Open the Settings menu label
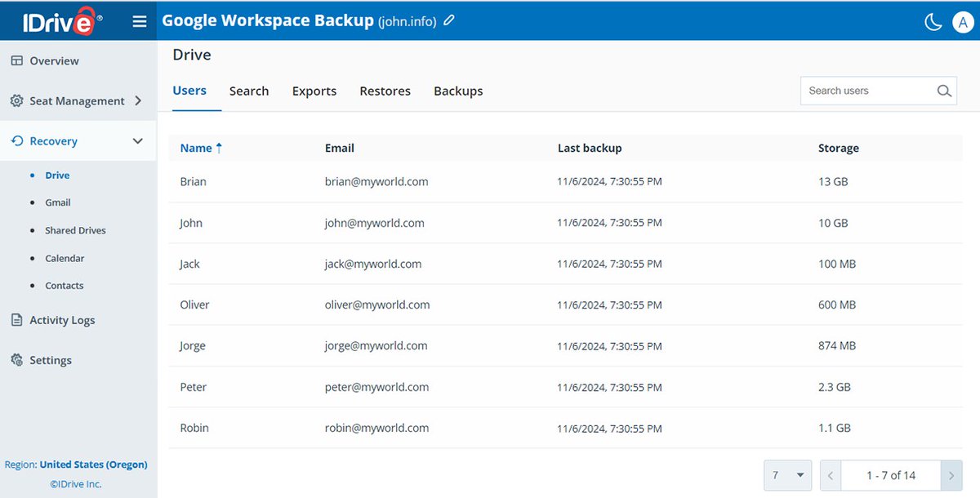The image size is (980, 498). (51, 360)
